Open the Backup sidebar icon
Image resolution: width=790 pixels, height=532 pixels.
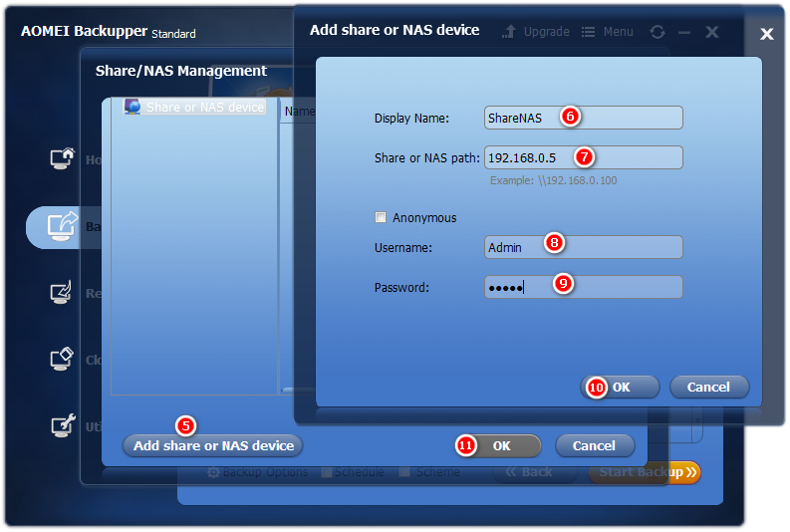click(x=62, y=226)
